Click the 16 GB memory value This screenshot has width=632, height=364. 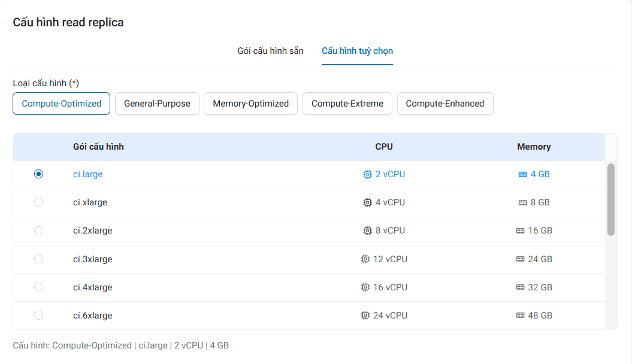click(540, 230)
